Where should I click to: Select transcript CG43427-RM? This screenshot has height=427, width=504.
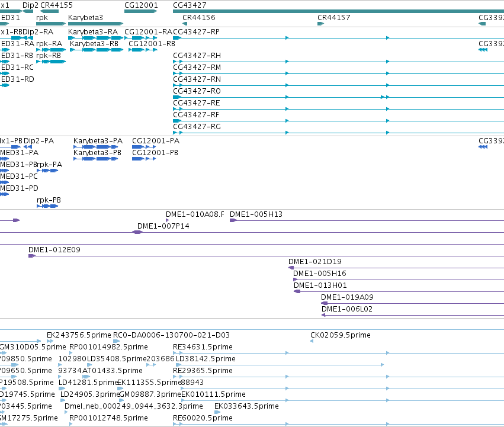tap(338, 73)
